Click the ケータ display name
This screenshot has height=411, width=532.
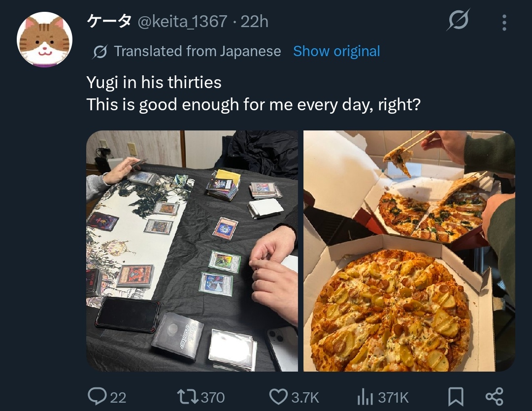click(x=109, y=21)
